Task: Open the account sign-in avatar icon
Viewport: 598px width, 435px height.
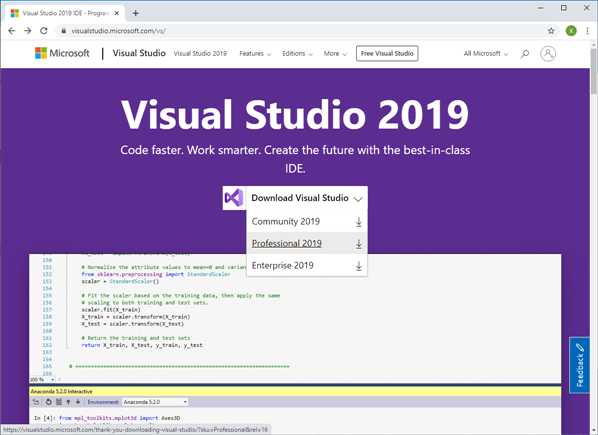Action: pyautogui.click(x=548, y=54)
